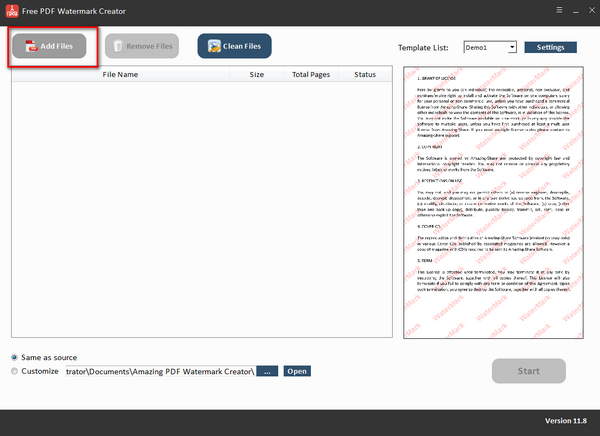The height and width of the screenshot is (436, 600).
Task: Browse for output folder with the ... button
Action: point(267,371)
